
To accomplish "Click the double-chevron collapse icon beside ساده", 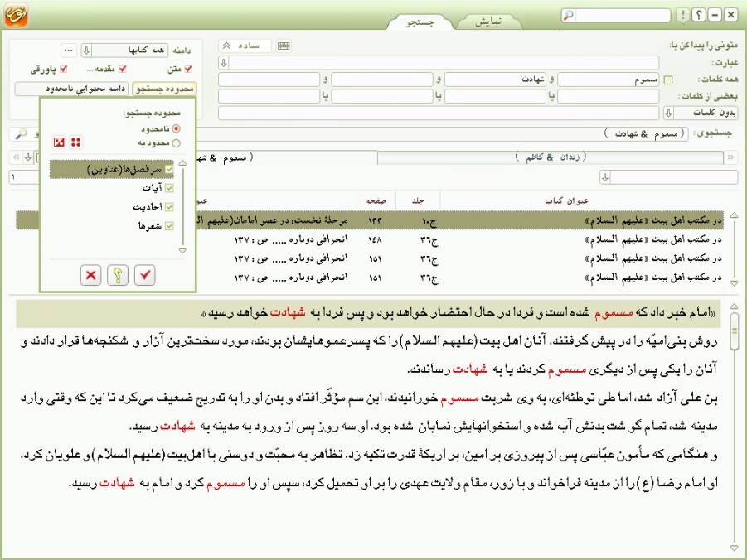I will [x=227, y=46].
